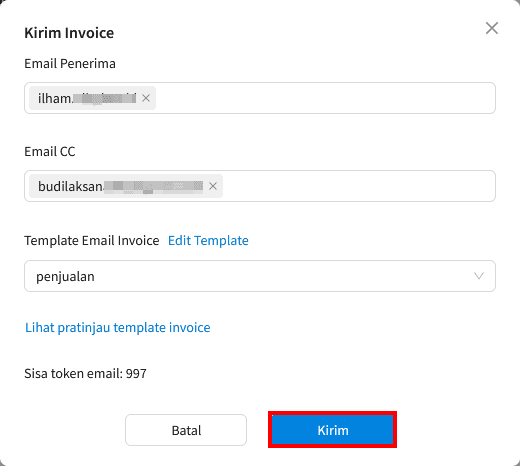Viewport: 520px width, 466px height.
Task: Click the remaining token number 997
Action: pyautogui.click(x=136, y=373)
